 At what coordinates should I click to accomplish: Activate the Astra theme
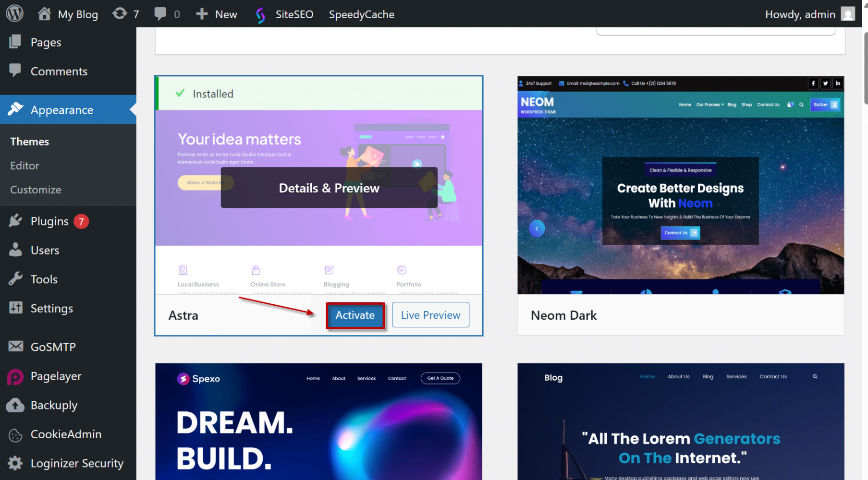355,315
